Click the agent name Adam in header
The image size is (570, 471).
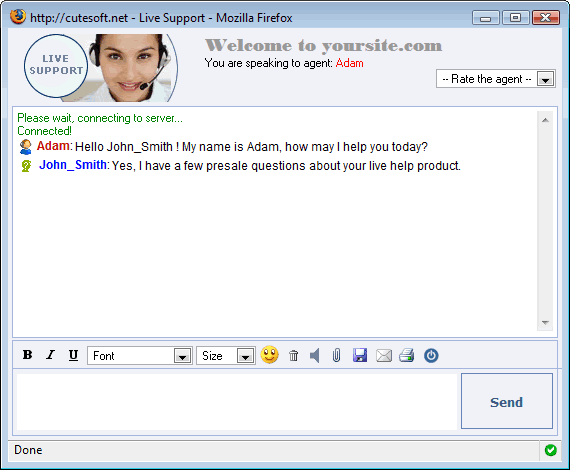pos(349,63)
